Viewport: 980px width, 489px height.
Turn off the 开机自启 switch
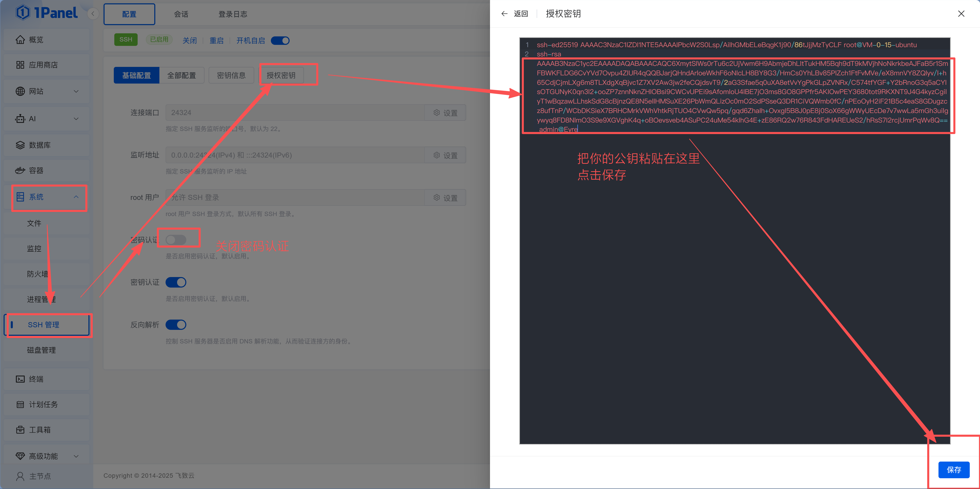coord(280,40)
